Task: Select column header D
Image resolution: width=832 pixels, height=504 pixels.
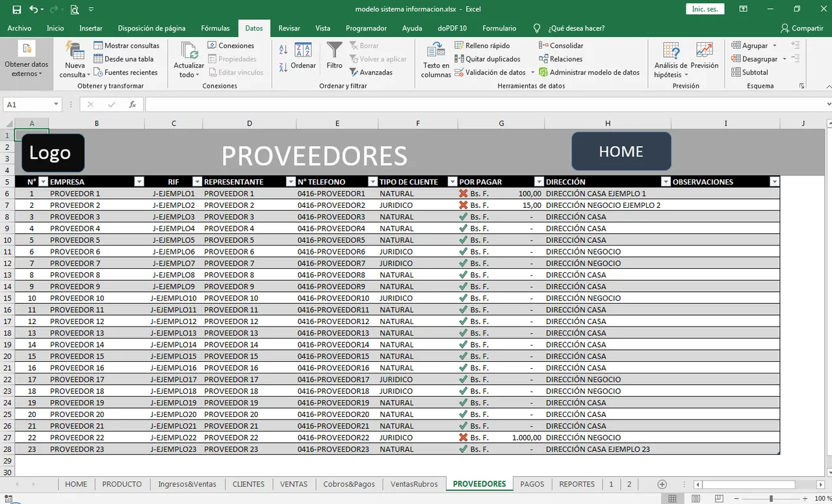Action: pyautogui.click(x=250, y=123)
